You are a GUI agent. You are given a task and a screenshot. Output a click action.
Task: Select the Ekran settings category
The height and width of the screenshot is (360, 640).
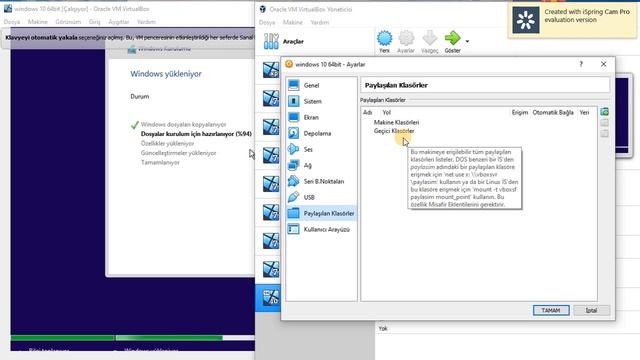[x=321, y=117]
